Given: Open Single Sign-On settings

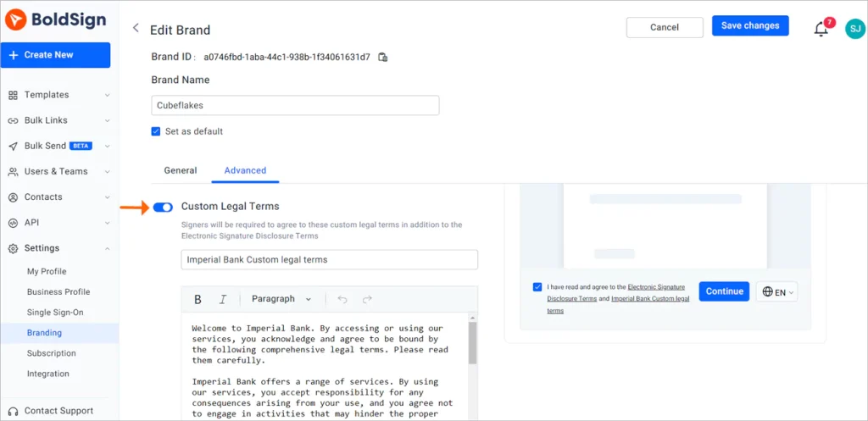Looking at the screenshot, I should click(55, 313).
